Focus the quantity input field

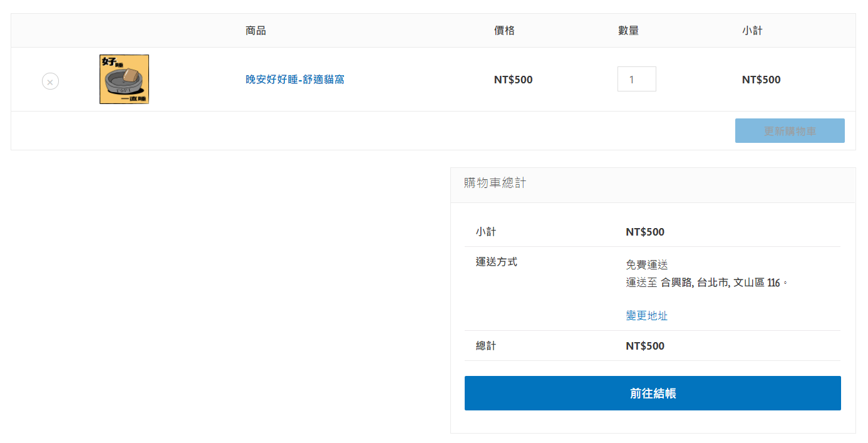[636, 80]
